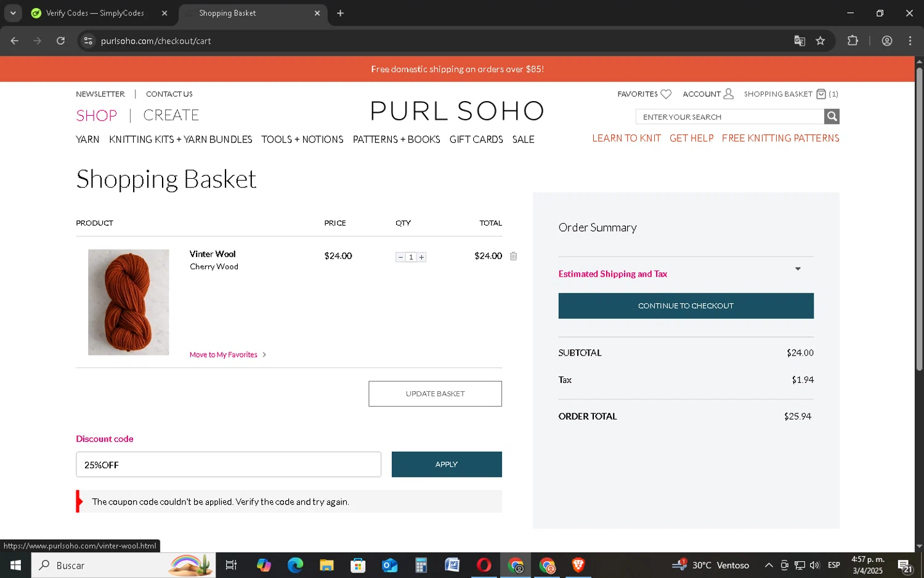Open the YARN menu
The height and width of the screenshot is (578, 924).
(87, 140)
